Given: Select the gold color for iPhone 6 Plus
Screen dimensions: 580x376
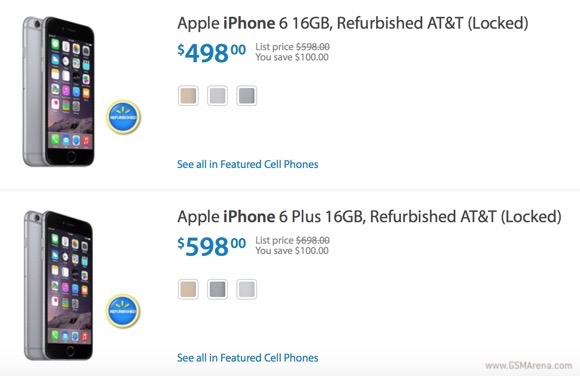Looking at the screenshot, I should (188, 289).
